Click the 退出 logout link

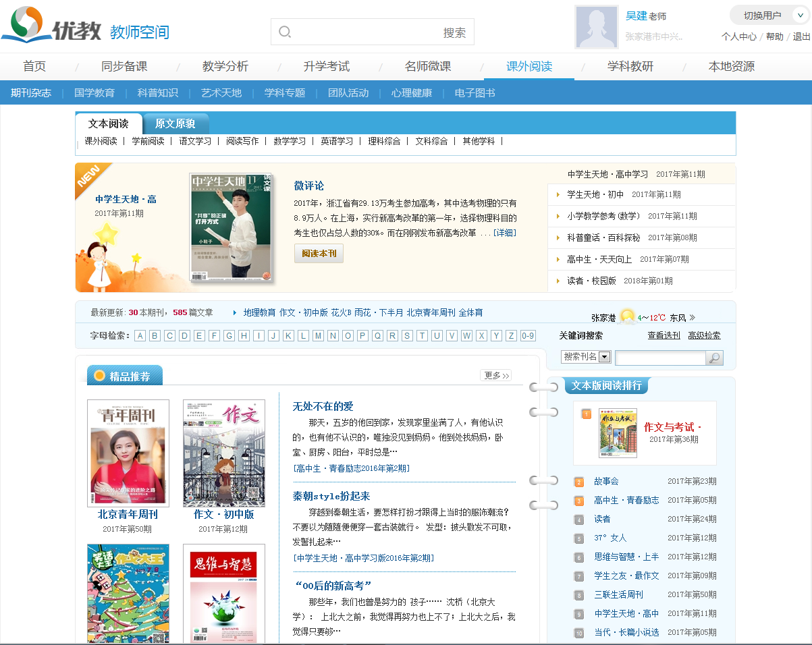click(801, 36)
